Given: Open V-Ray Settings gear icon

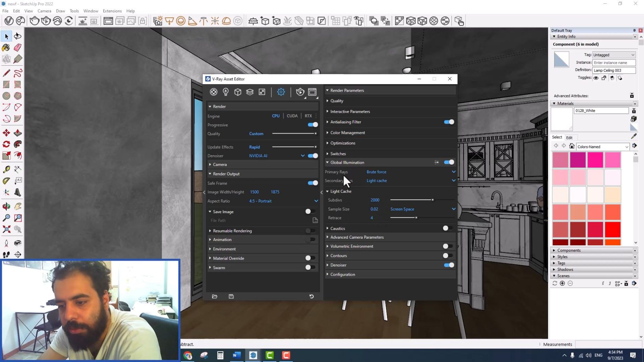Looking at the screenshot, I should click(281, 92).
